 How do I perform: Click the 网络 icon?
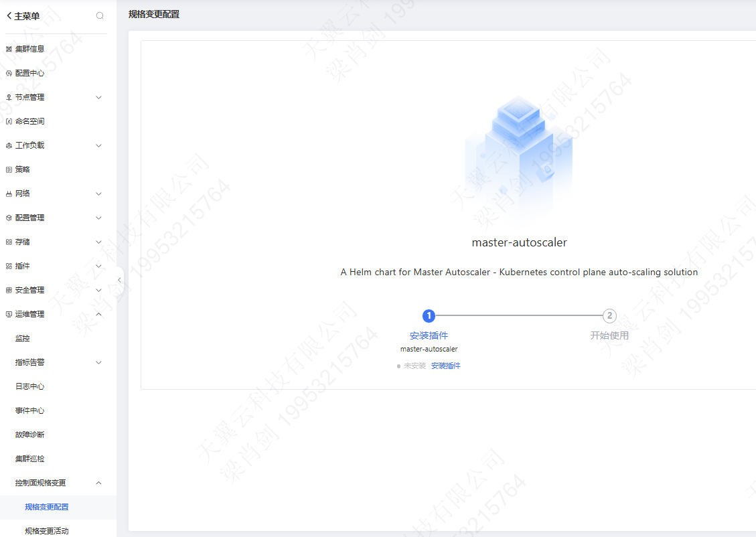9,194
